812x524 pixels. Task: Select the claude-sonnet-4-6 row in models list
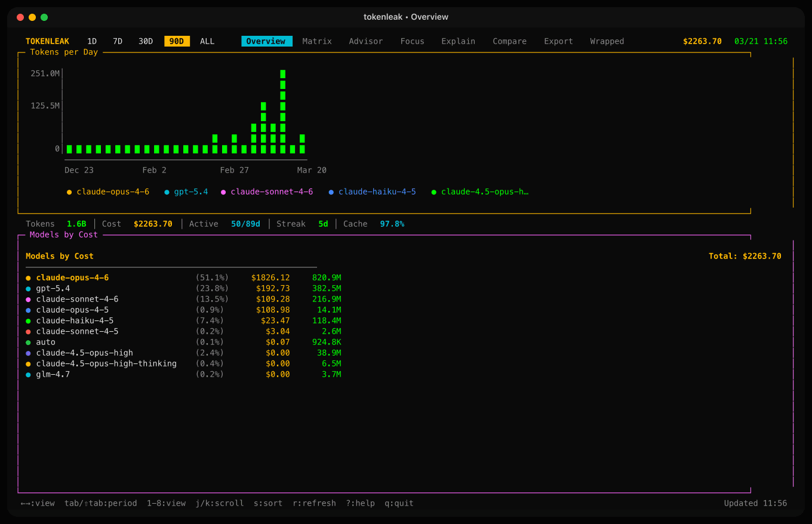click(184, 299)
